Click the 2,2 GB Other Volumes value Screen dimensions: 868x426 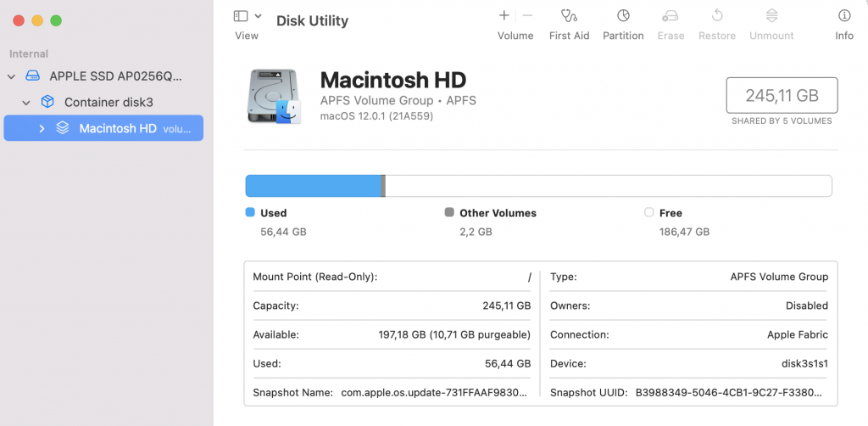pos(476,233)
